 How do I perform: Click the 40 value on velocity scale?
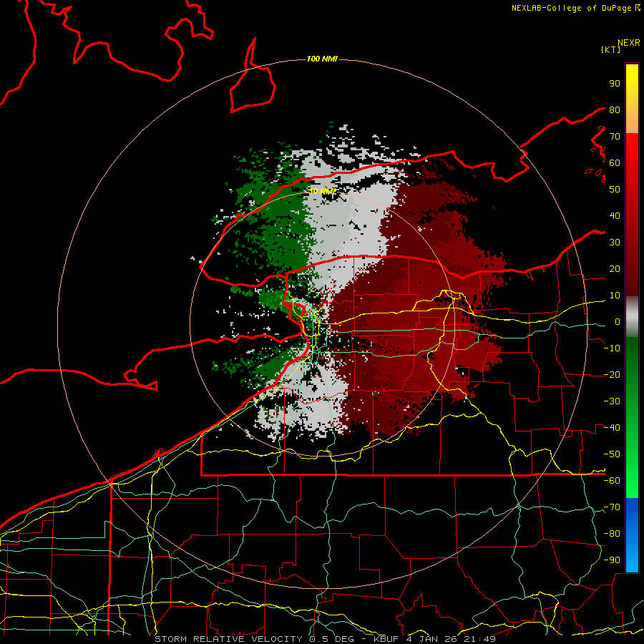coord(615,215)
